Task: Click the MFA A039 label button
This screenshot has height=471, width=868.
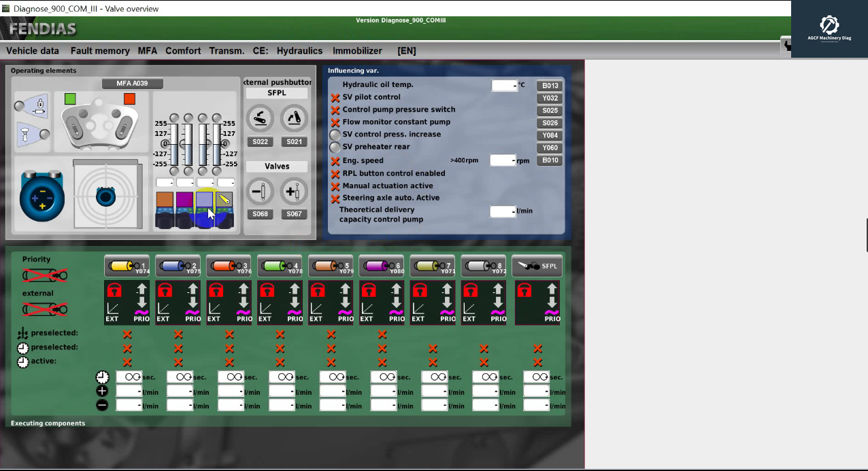Action: [133, 83]
